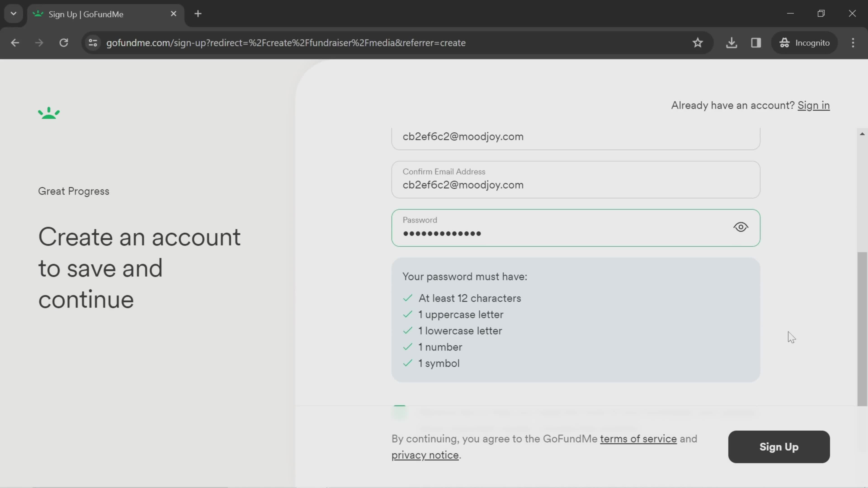Screen dimensions: 868x488
Task: Expand the tab search dropdown arrow
Action: (14, 14)
